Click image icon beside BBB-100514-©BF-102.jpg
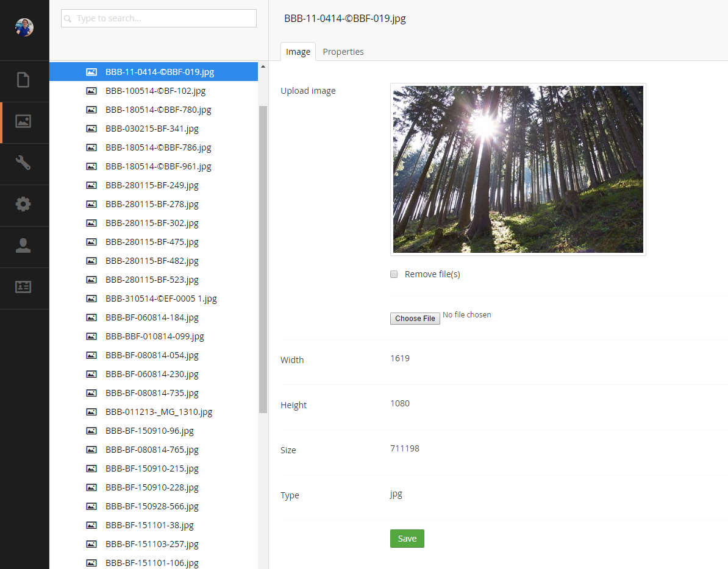Viewport: 728px width, 569px height. click(91, 91)
